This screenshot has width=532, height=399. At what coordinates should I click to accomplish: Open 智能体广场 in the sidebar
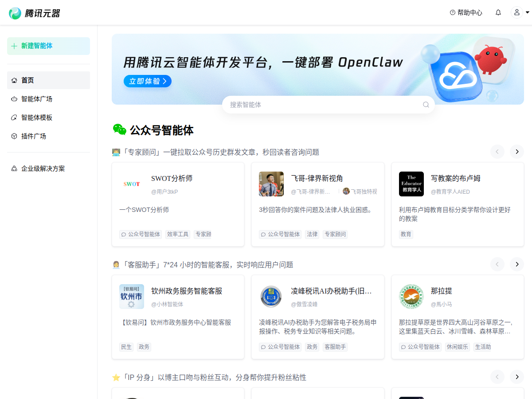coord(48,99)
